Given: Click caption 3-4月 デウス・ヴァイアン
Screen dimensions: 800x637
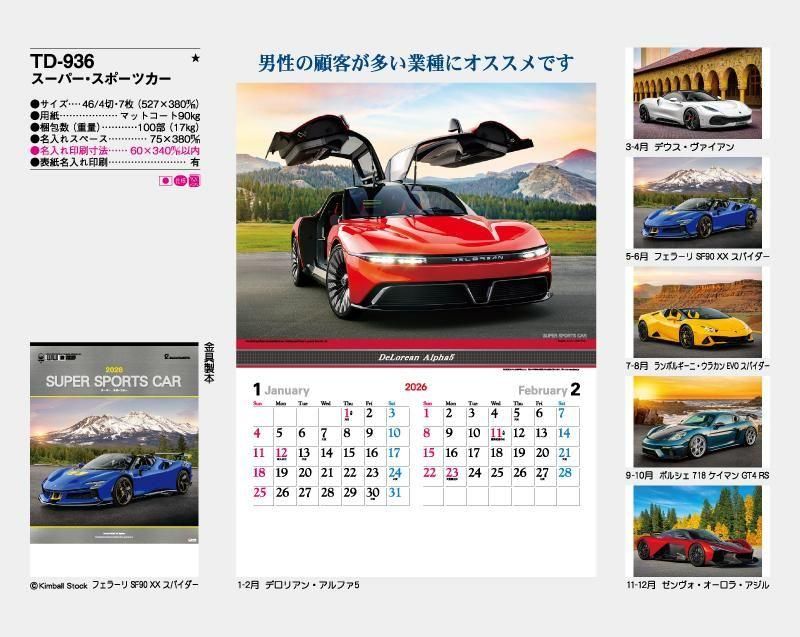Looking at the screenshot, I should pos(680,147).
